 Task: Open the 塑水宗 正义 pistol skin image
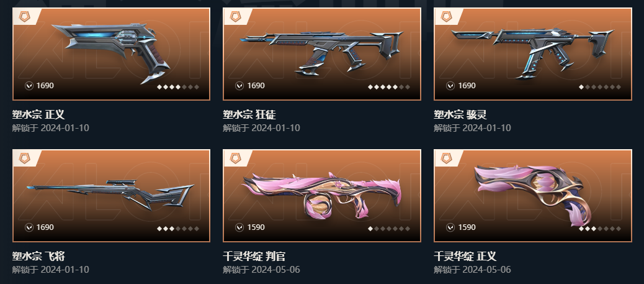(111, 54)
